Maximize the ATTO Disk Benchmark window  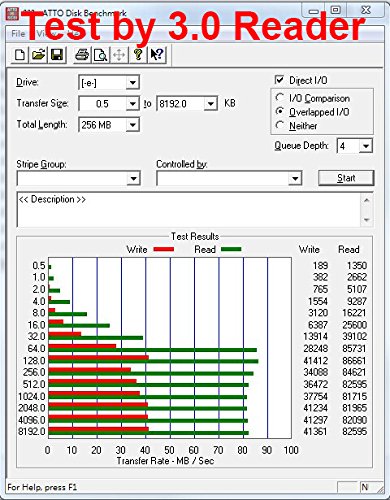pos(335,10)
